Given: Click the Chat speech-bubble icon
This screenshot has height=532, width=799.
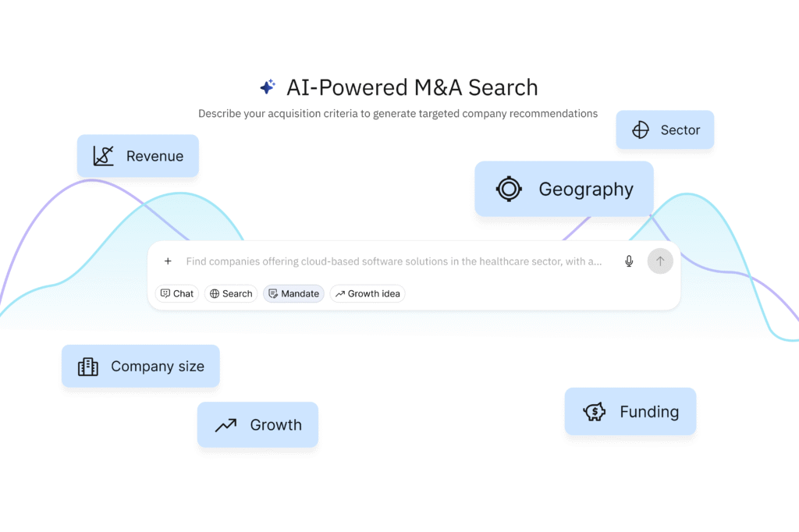Looking at the screenshot, I should click(166, 293).
